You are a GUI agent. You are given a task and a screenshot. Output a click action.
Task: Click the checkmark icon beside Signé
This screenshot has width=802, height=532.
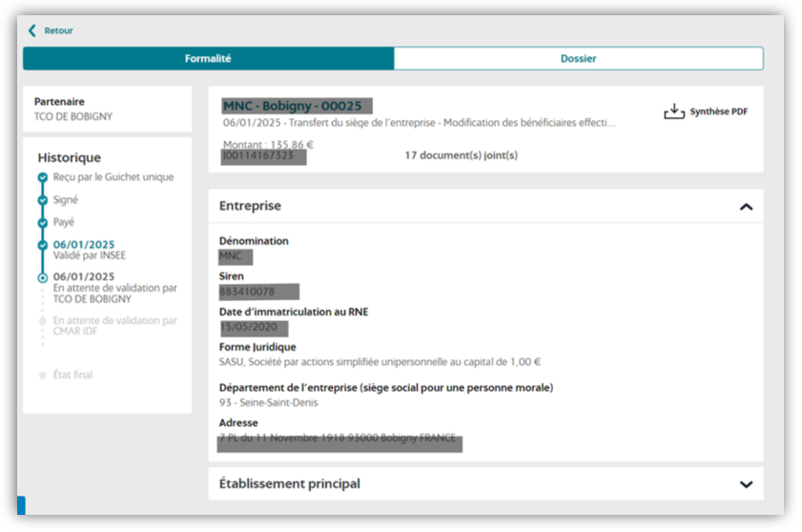coord(42,200)
